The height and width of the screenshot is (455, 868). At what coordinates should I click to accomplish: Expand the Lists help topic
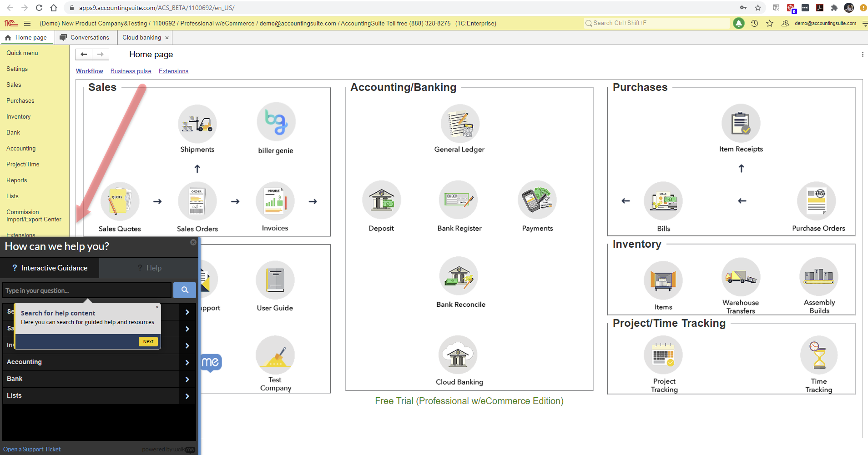pos(99,396)
